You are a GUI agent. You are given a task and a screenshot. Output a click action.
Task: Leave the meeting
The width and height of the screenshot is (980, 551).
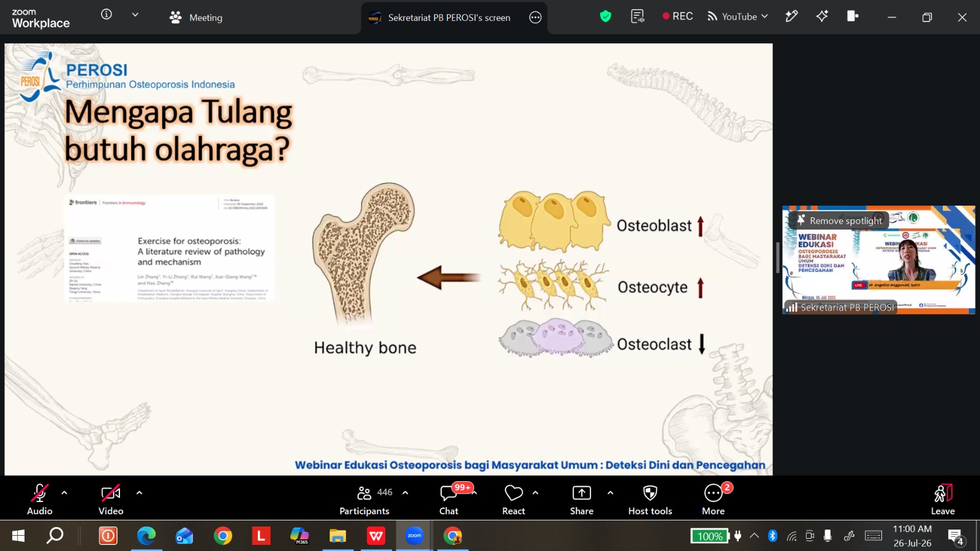(x=943, y=500)
